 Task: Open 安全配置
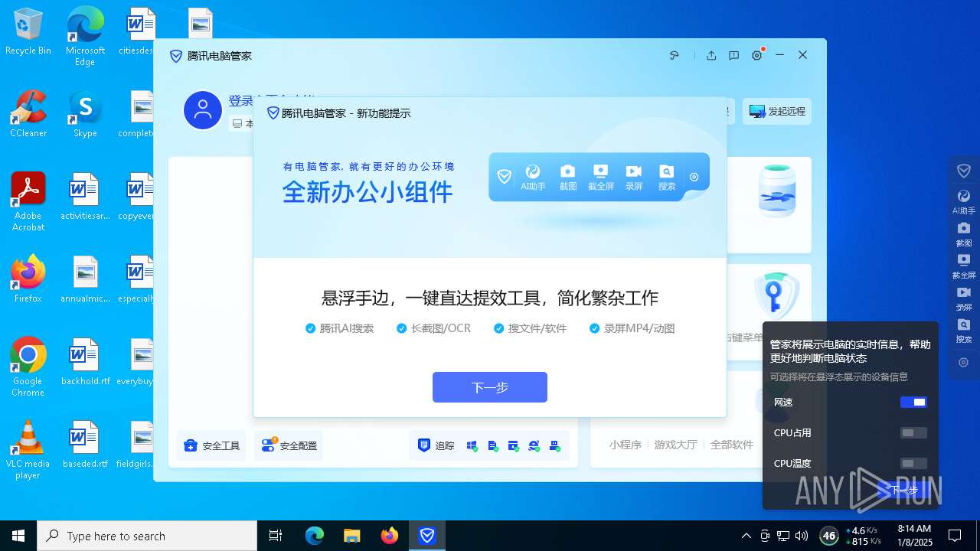tap(289, 445)
